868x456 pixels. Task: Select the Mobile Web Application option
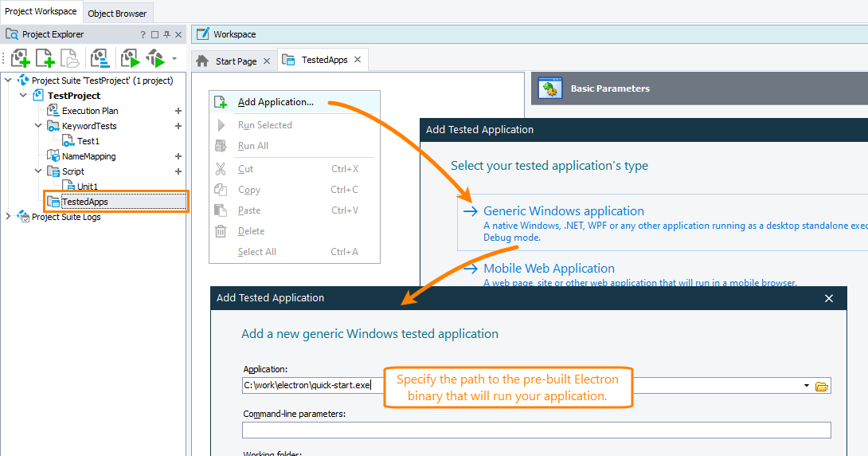549,269
